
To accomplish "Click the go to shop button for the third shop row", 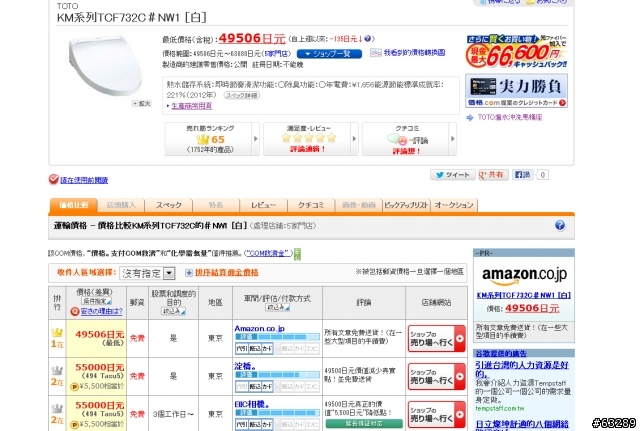I will click(x=436, y=414).
